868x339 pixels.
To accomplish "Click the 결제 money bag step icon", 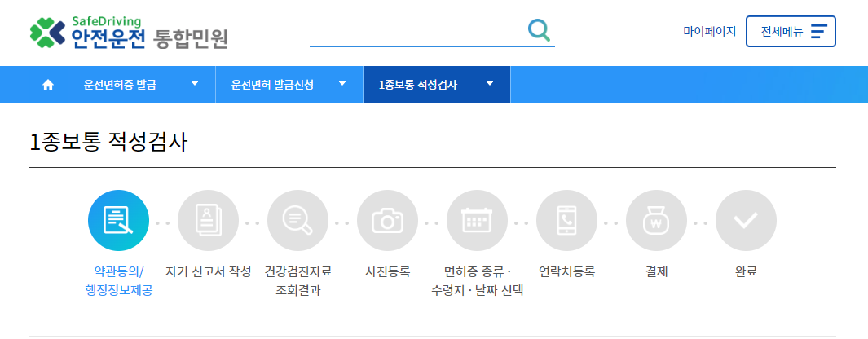I will 657,221.
